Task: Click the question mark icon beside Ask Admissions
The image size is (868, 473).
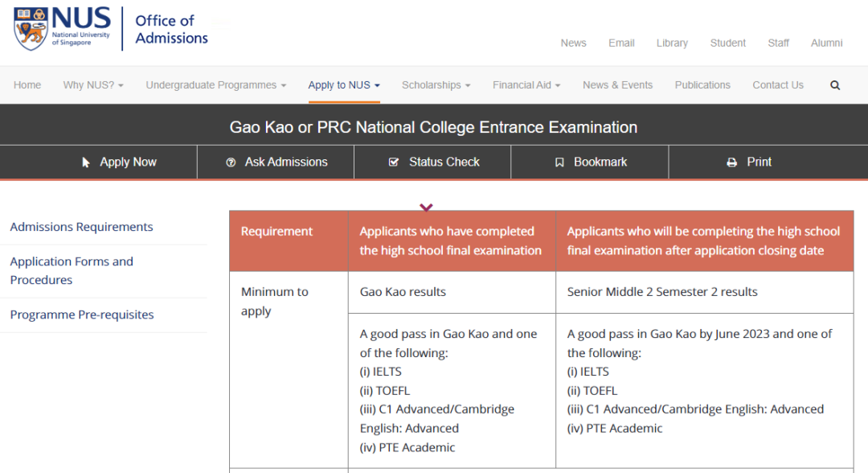Action: coord(231,162)
